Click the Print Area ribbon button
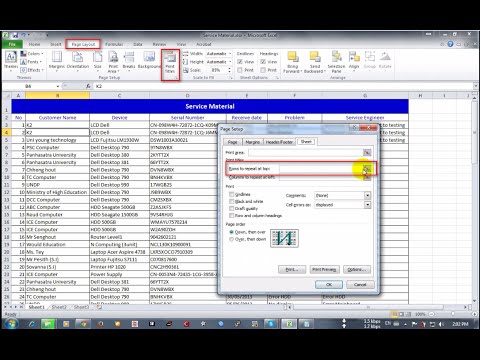The height and width of the screenshot is (360, 480). 113,62
